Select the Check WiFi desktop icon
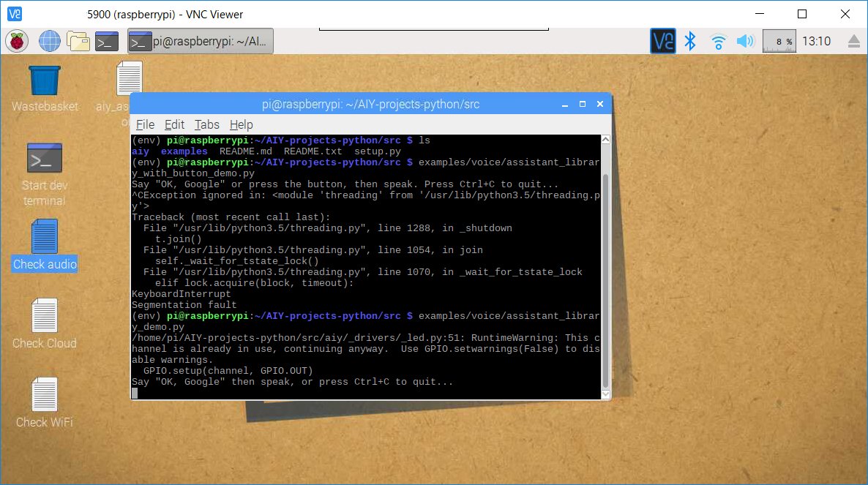This screenshot has height=485, width=868. [x=45, y=402]
